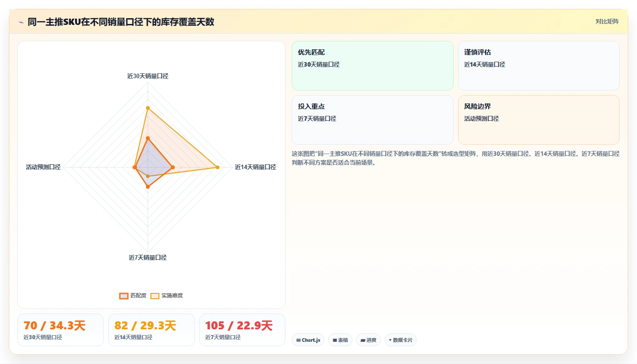Click the orange 匹配度 point on the 近14天 axis
Image resolution: width=637 pixels, height=364 pixels.
[173, 167]
